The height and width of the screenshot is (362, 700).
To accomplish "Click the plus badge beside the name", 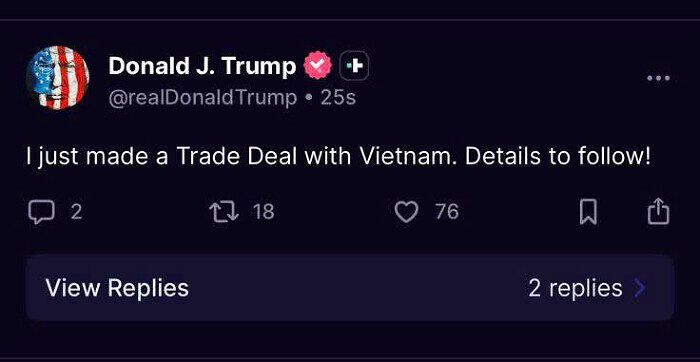I will pyautogui.click(x=355, y=66).
